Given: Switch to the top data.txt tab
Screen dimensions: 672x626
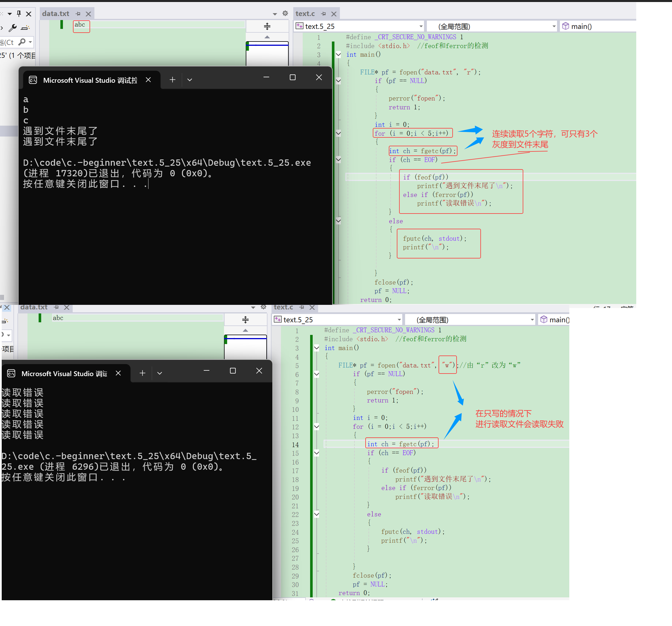Looking at the screenshot, I should pyautogui.click(x=56, y=14).
